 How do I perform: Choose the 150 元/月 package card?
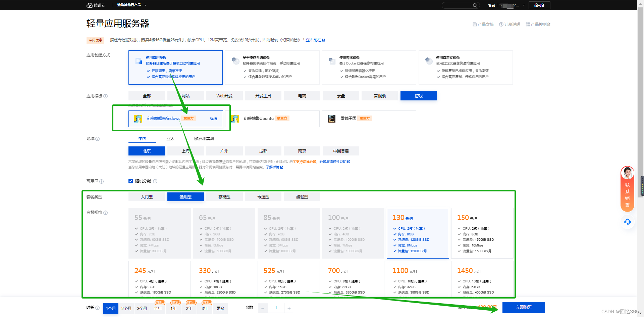tap(482, 233)
